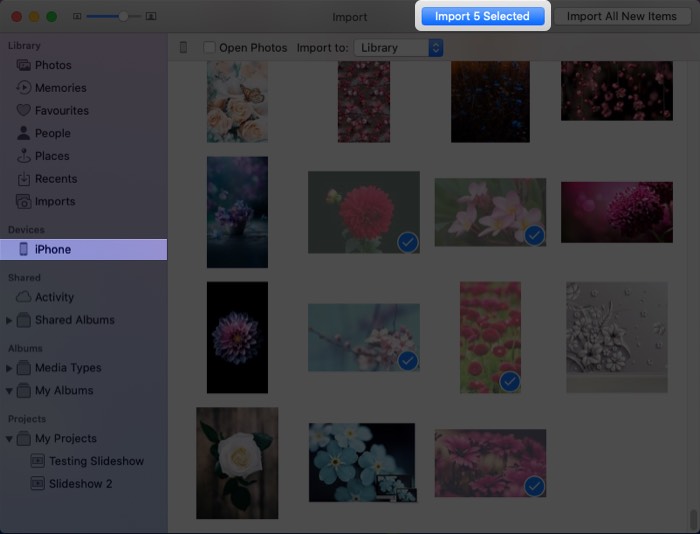Expand the Shared Albums disclosure triangle
This screenshot has height=534, width=700.
[x=10, y=320]
